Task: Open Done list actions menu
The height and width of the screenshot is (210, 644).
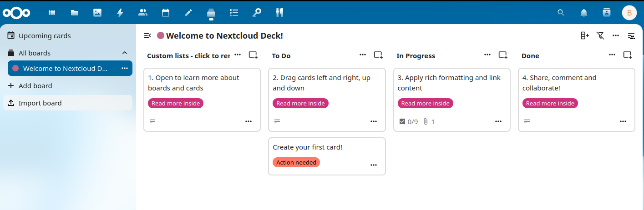Action: click(x=612, y=55)
